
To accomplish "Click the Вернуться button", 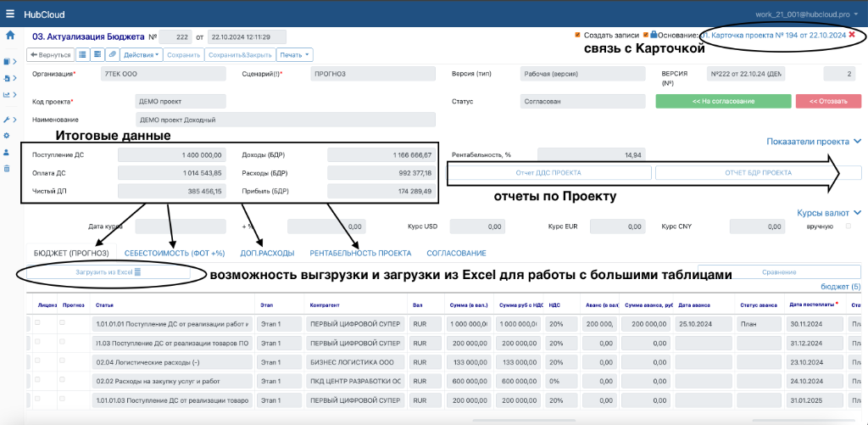I will coord(50,55).
